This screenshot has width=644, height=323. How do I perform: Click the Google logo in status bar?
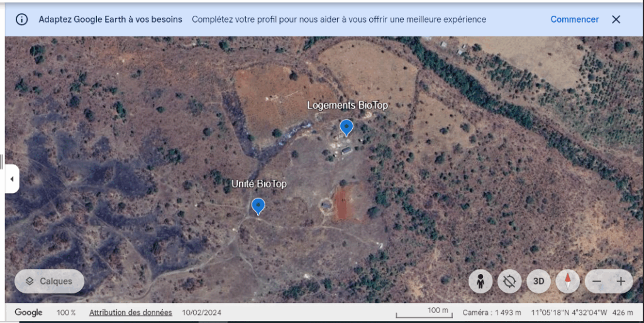28,312
